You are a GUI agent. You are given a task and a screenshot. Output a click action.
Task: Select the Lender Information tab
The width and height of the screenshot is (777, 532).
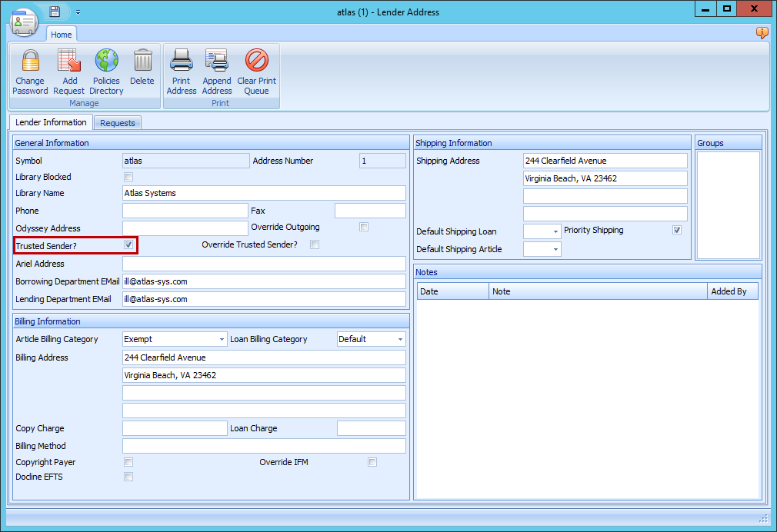[50, 122]
